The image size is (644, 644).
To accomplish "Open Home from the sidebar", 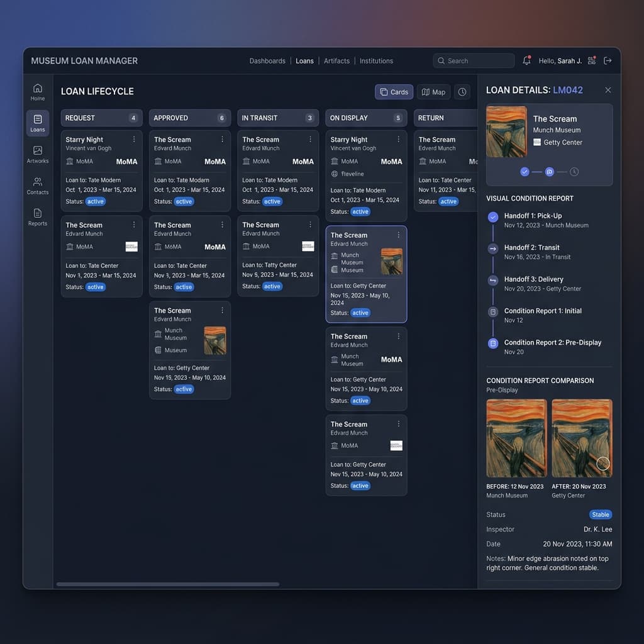I will click(x=38, y=92).
